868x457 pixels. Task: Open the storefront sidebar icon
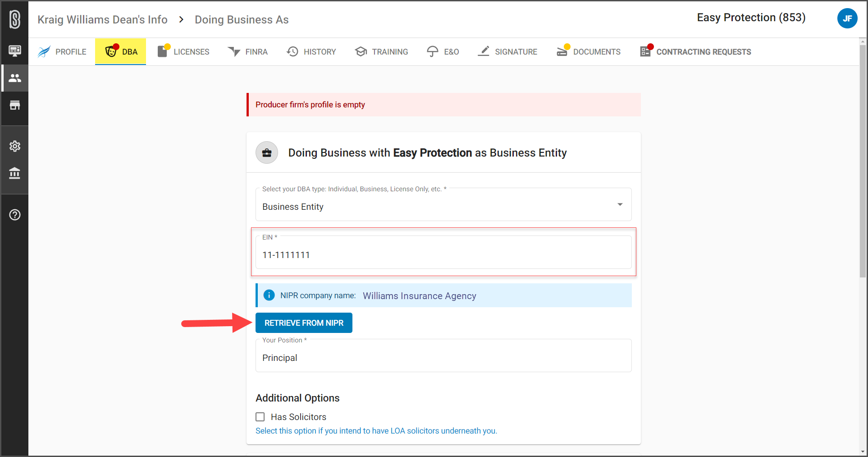pyautogui.click(x=15, y=105)
